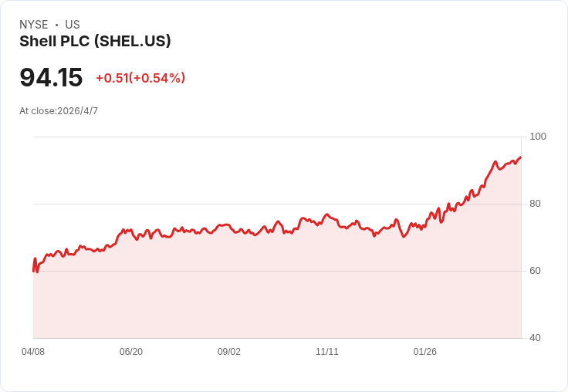Open the Shell PLC (SHEL.US) title
Image resolution: width=568 pixels, height=392 pixels.
(95, 42)
